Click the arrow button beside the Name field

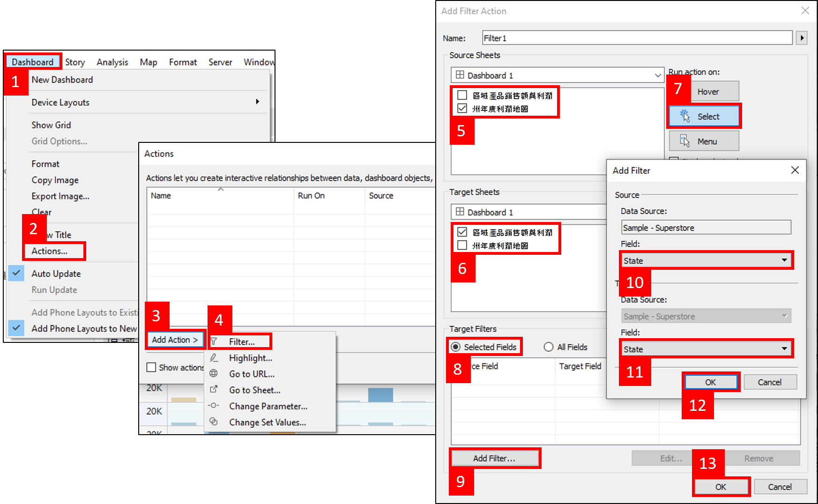802,38
